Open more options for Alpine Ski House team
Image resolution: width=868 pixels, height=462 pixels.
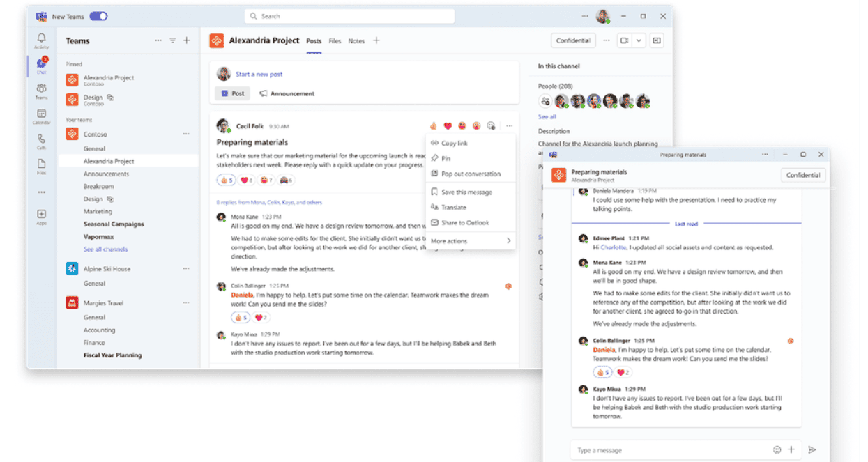186,268
